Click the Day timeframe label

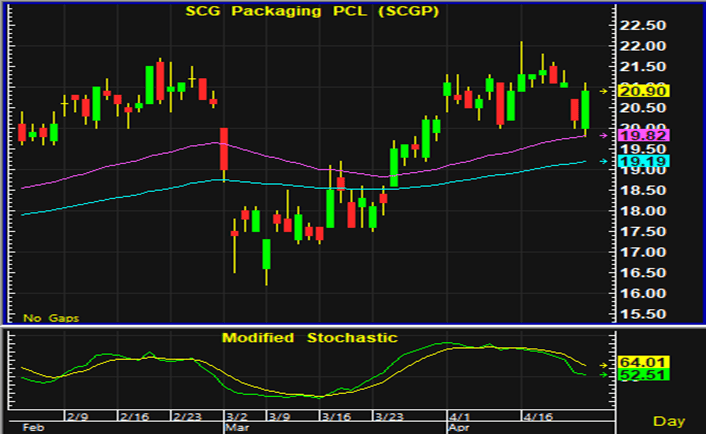pyautogui.click(x=670, y=421)
